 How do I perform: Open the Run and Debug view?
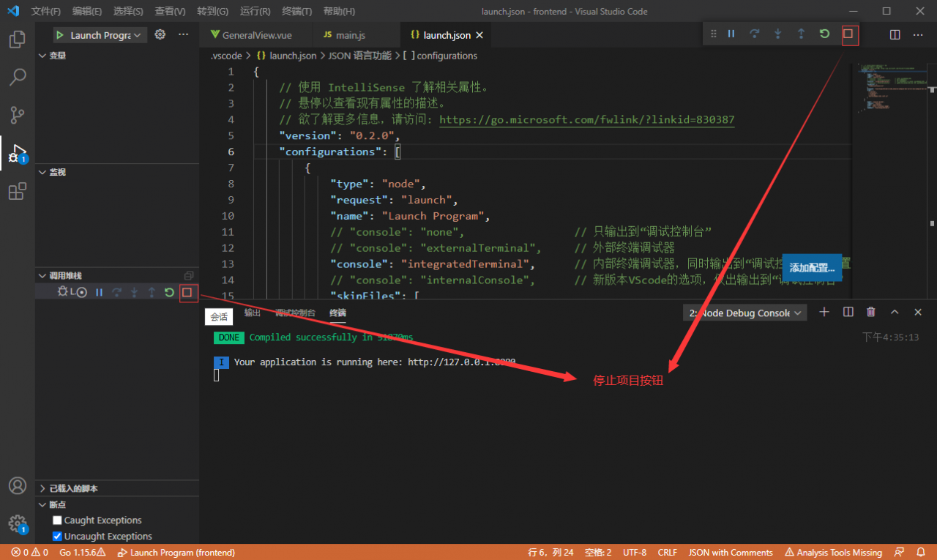[x=18, y=153]
